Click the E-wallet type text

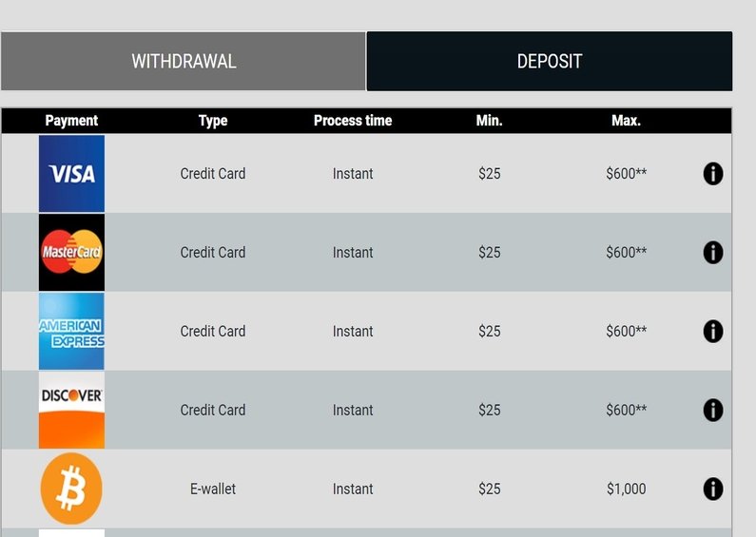click(x=213, y=489)
